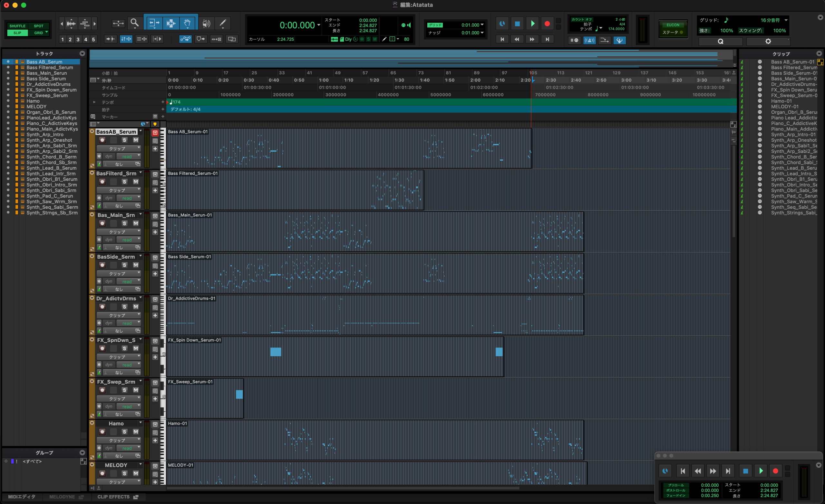Image resolution: width=825 pixels, height=504 pixels.
Task: Click Online sync button in transport
Action: click(502, 24)
